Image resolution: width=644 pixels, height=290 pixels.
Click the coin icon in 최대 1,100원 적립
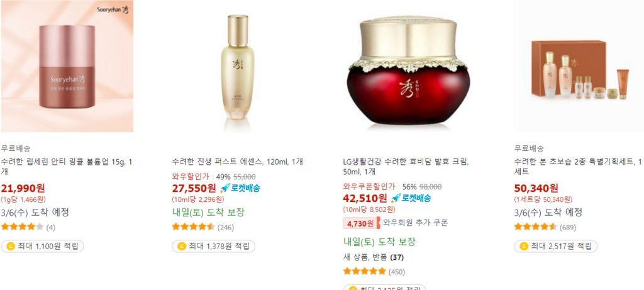[x=11, y=247]
